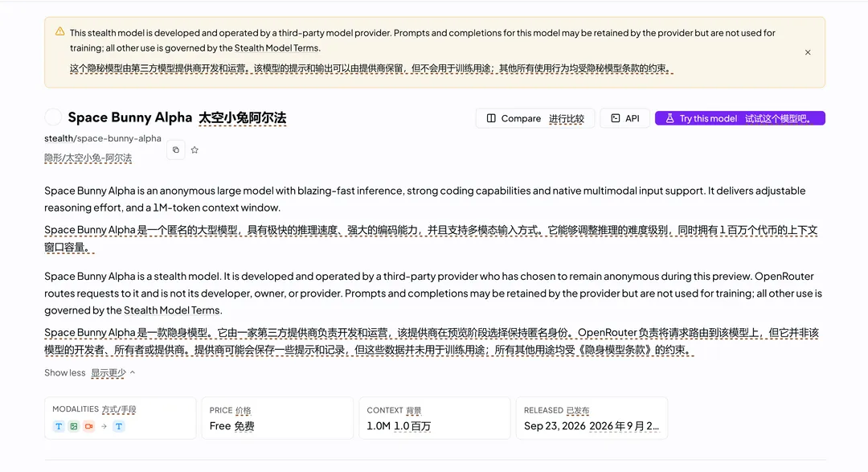868x472 pixels.
Task: Click the stealth/space-bunny-alpha slug text
Action: click(103, 138)
